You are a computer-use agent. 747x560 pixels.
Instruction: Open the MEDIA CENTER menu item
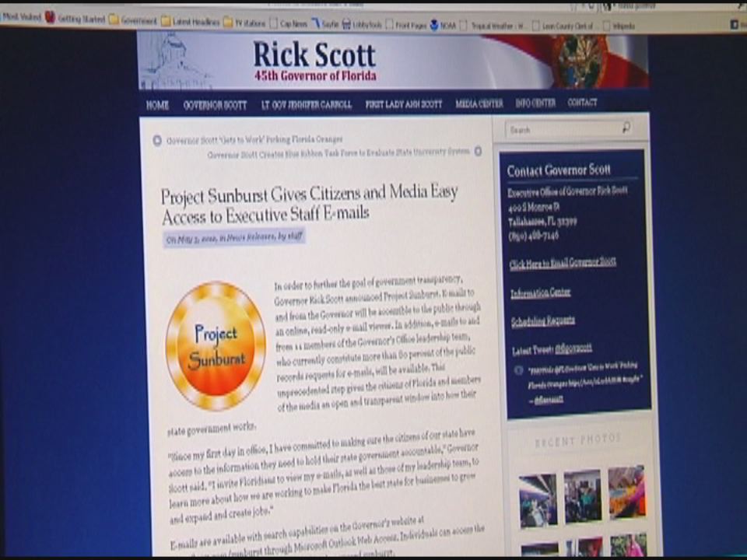(x=479, y=103)
